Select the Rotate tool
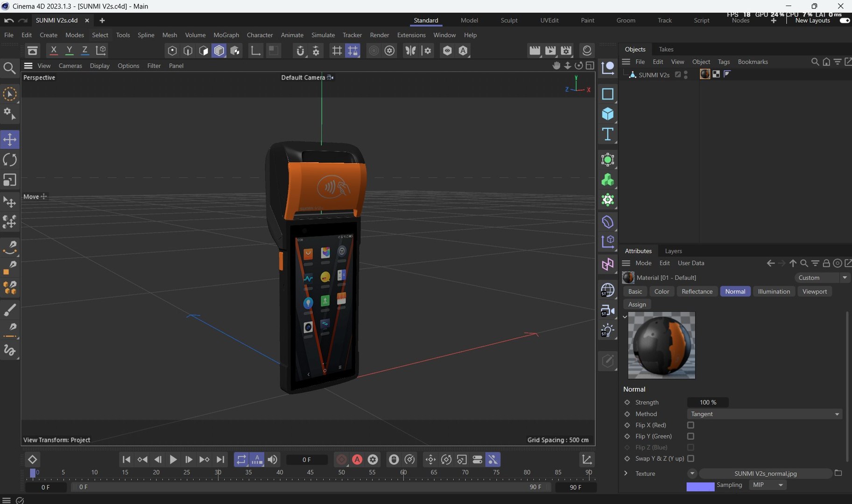Screen dimensions: 852x504 click(10, 160)
